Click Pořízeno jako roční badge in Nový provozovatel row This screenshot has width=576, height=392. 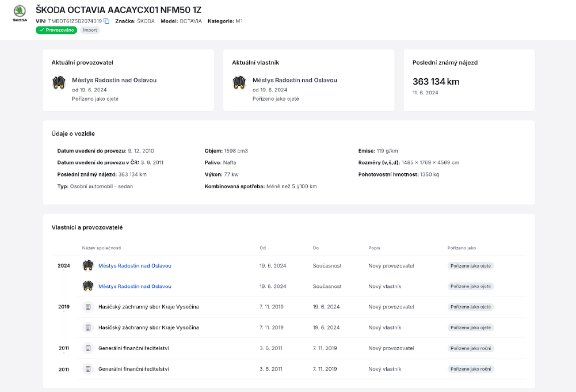pos(471,348)
